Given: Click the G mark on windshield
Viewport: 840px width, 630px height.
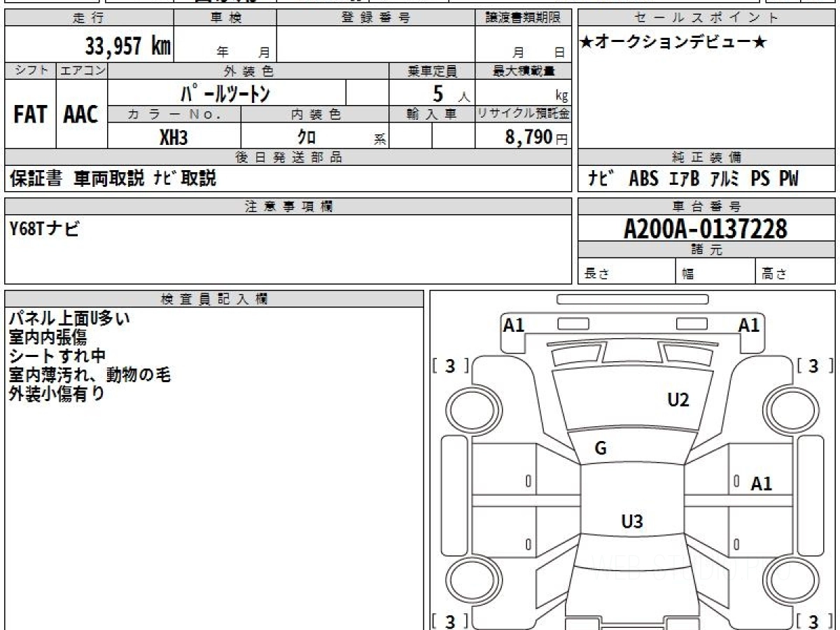Looking at the screenshot, I should coord(601,449).
